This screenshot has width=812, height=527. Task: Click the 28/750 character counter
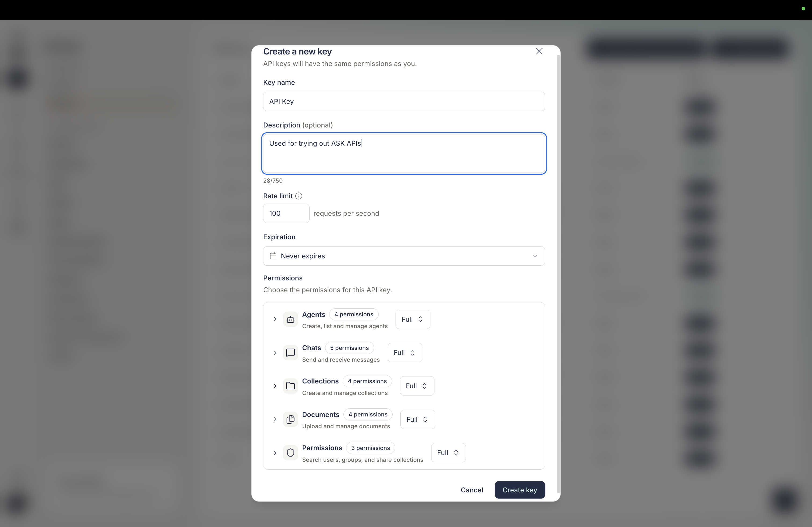pyautogui.click(x=273, y=181)
